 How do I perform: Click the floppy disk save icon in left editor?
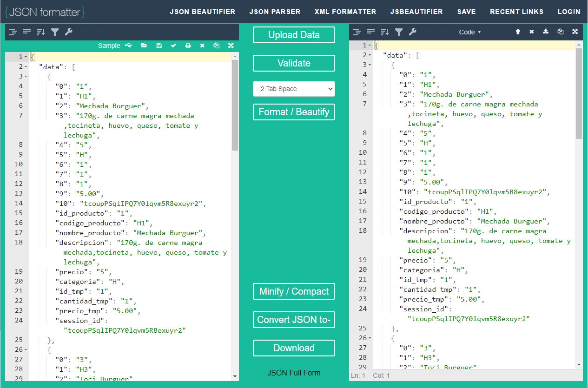[159, 46]
